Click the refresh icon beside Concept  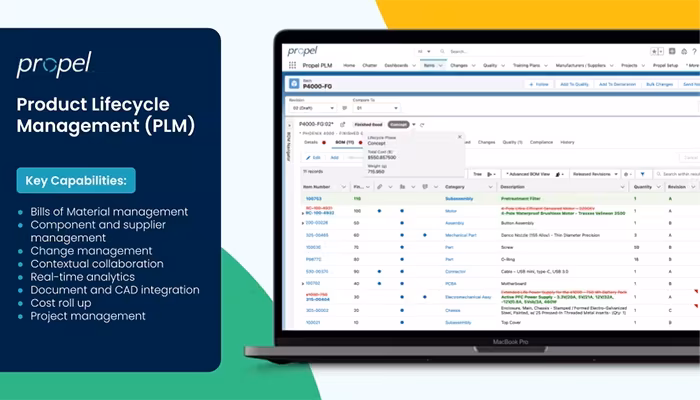(422, 125)
